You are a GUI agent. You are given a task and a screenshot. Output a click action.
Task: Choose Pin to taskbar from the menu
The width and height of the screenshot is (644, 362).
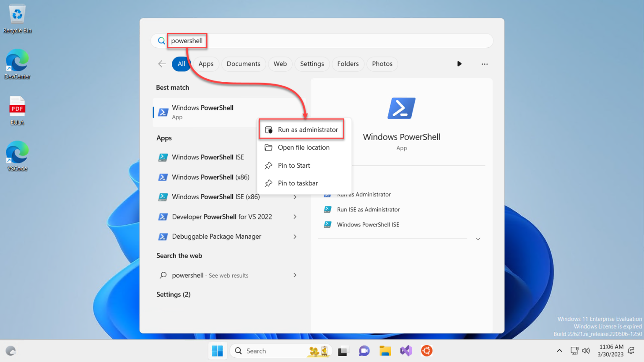click(x=298, y=183)
